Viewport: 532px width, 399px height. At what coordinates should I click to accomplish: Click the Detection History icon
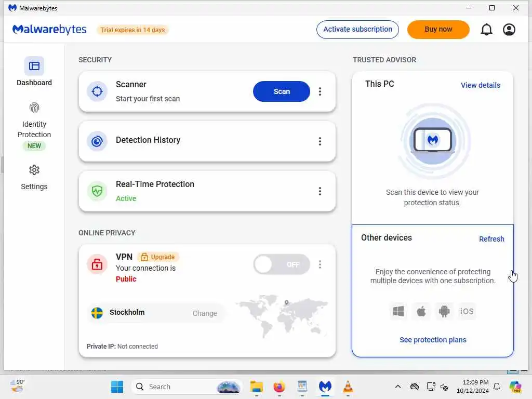[x=97, y=141]
